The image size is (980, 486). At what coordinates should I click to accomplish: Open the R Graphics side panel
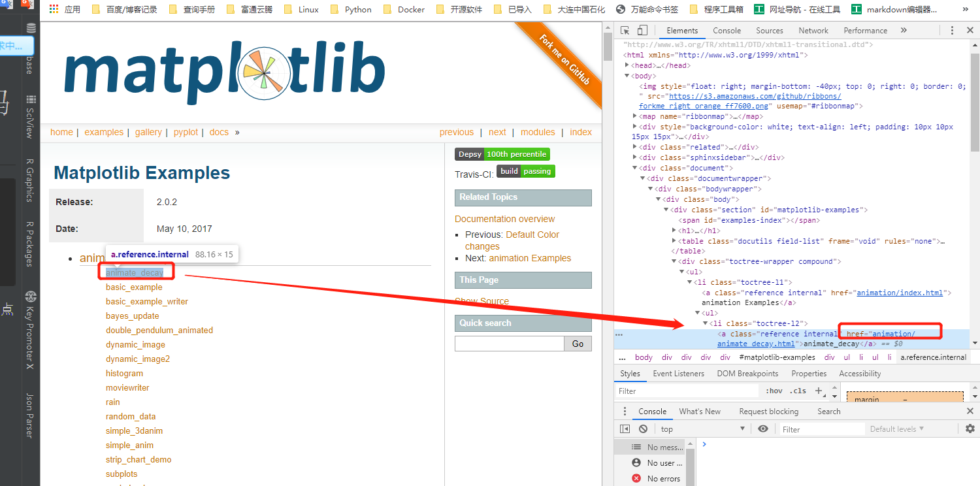[30, 180]
